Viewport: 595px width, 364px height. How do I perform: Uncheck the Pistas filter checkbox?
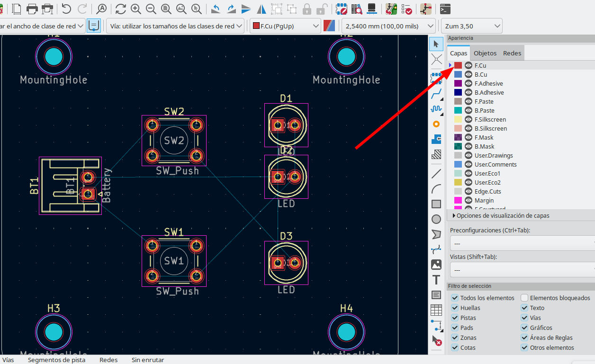[455, 318]
